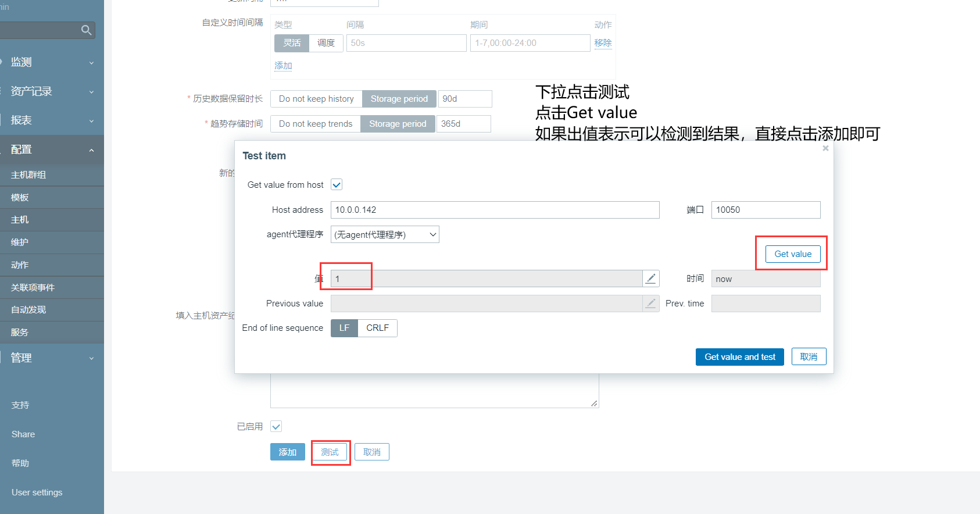Toggle the 已启用 checkbox
This screenshot has width=980, height=514.
pos(276,427)
